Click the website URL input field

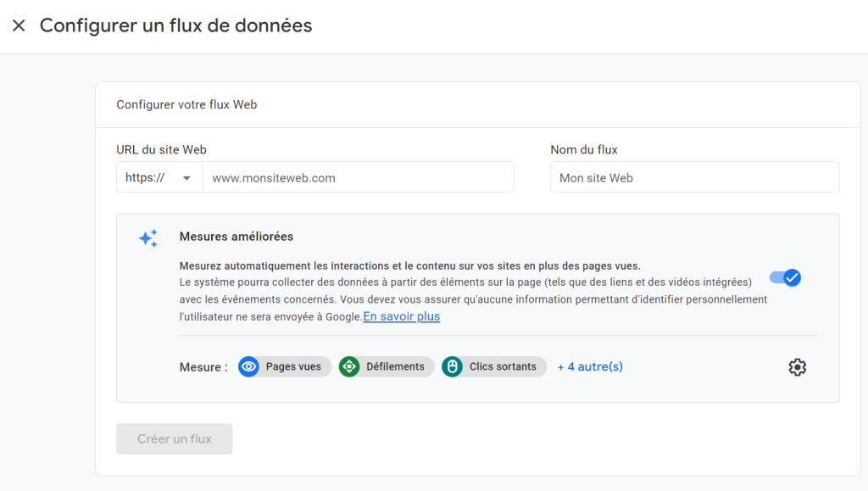359,178
